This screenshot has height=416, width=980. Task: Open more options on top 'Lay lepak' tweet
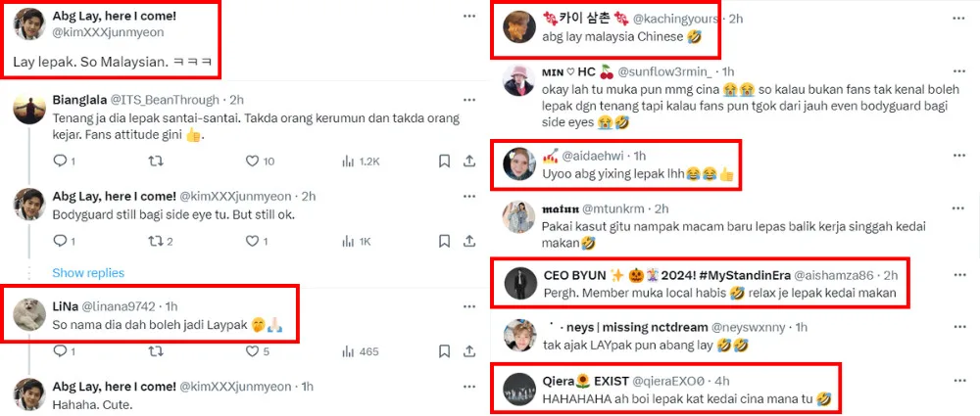point(469,17)
